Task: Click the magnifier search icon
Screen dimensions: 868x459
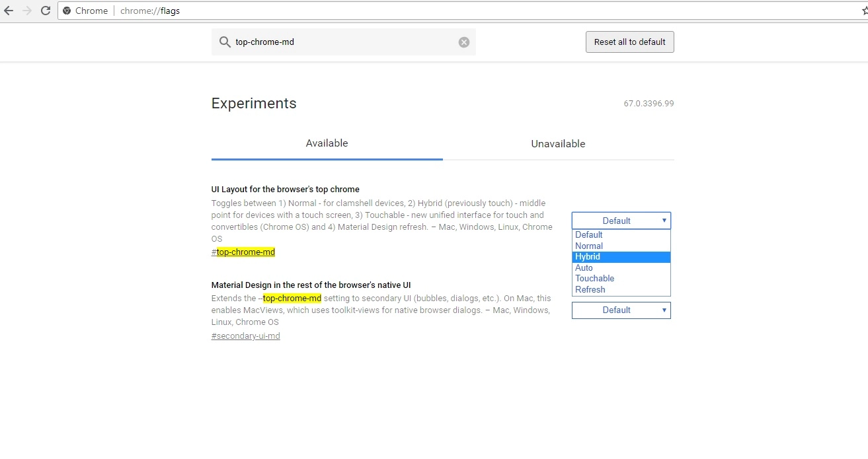Action: (225, 42)
